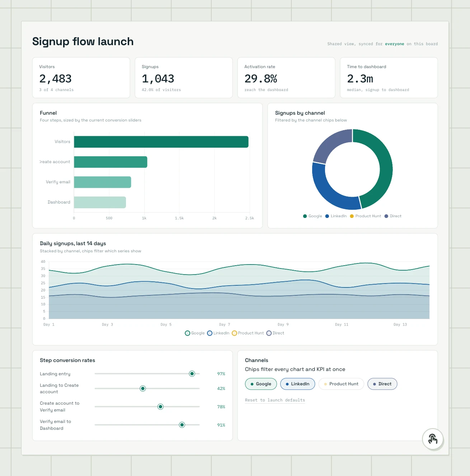
Task: Toggle the Direct channel chip
Action: [x=382, y=384]
